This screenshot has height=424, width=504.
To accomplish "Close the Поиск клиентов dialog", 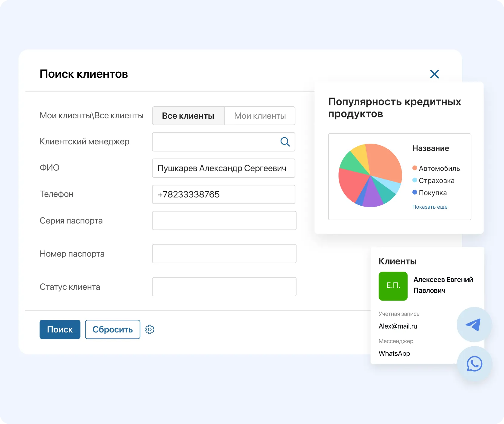I will coord(434,74).
